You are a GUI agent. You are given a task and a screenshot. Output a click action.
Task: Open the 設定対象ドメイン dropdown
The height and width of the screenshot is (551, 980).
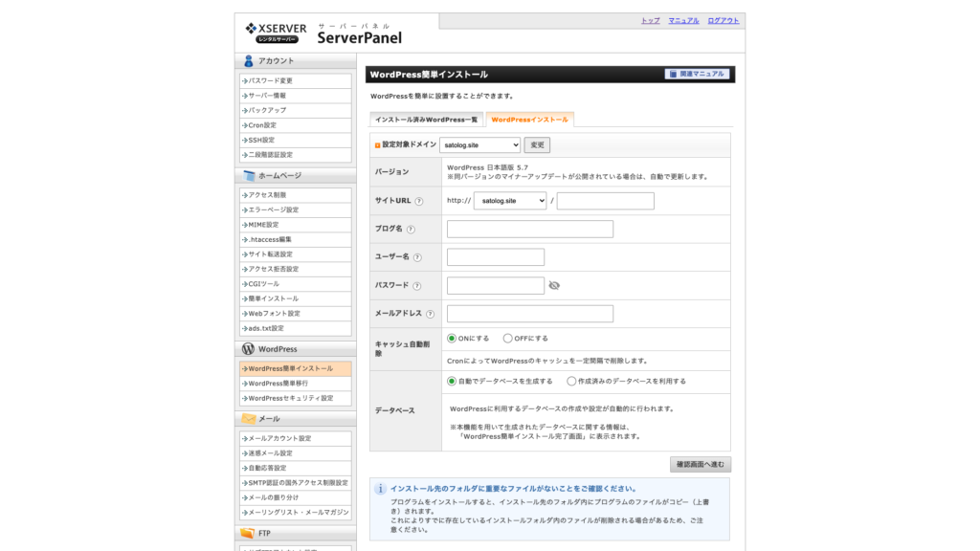[480, 145]
